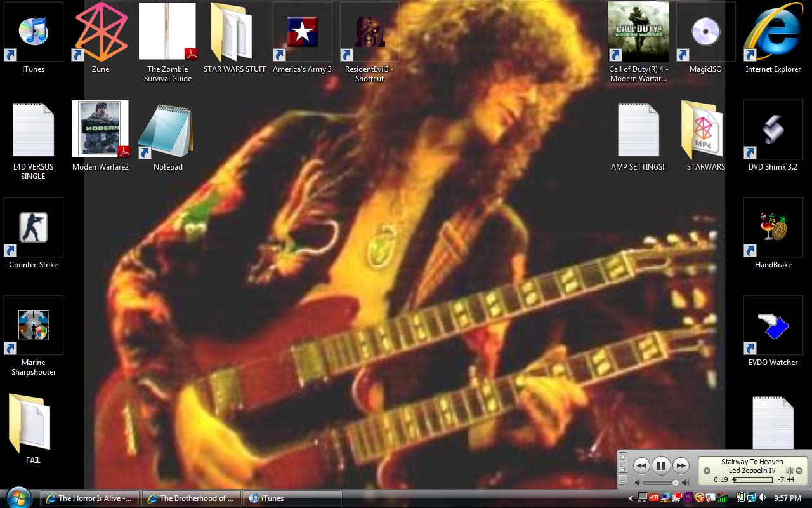Click the taskbar clock showing 9:57 PM
This screenshot has width=812, height=508.
[x=787, y=498]
